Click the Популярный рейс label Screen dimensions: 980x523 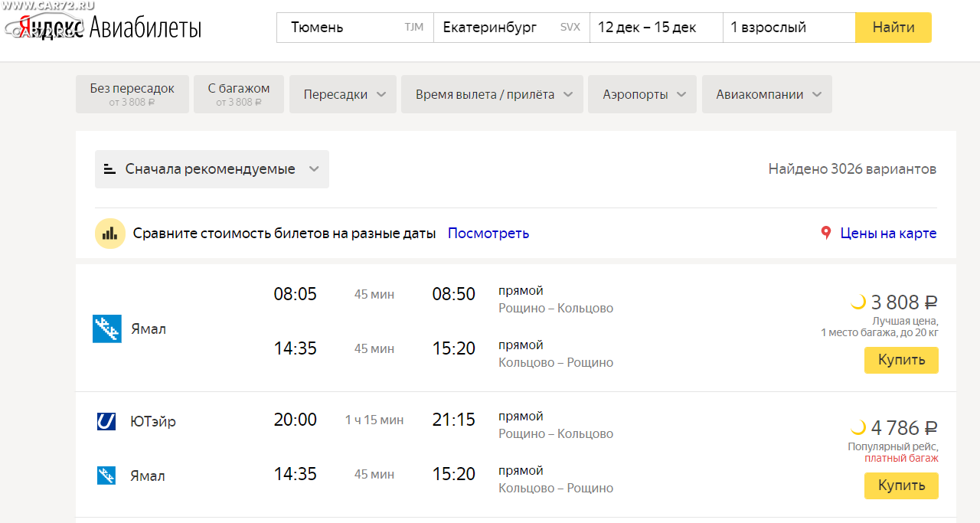click(893, 446)
